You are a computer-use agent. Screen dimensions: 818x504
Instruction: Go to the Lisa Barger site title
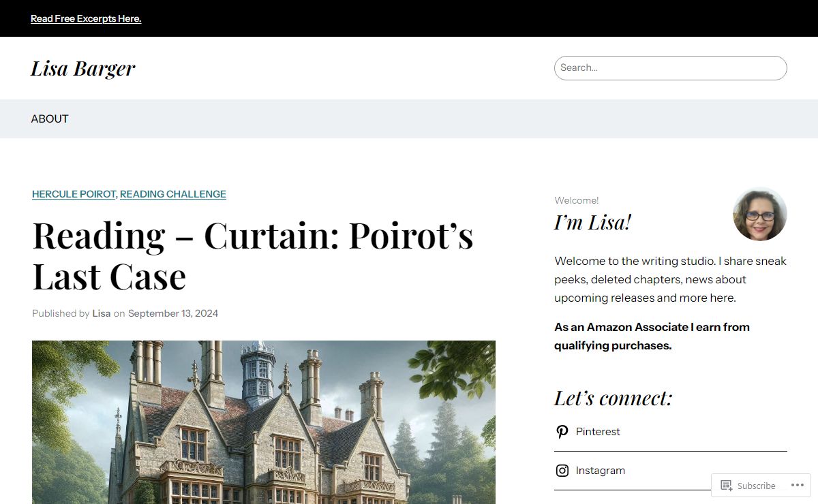point(83,68)
